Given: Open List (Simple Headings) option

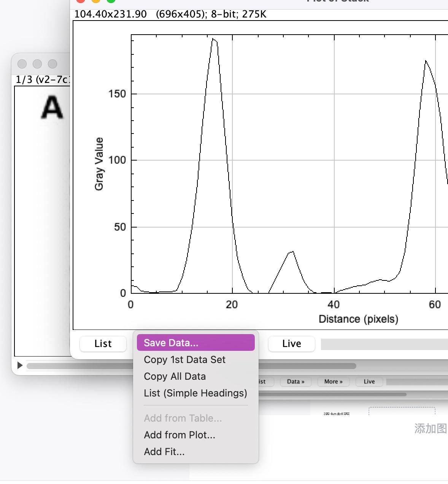Looking at the screenshot, I should point(195,393).
